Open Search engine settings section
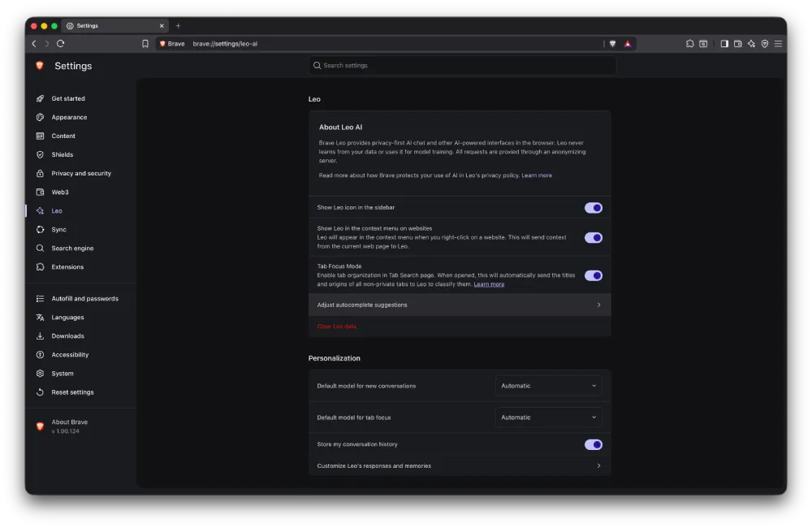 [x=72, y=249]
